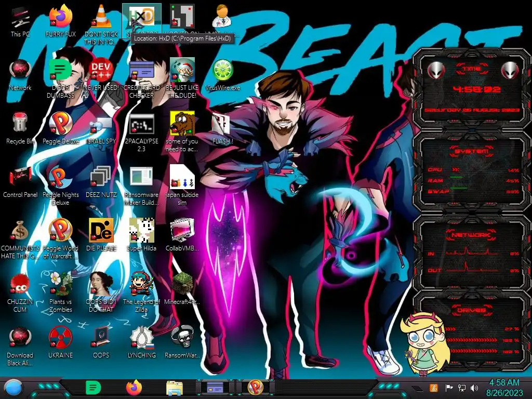Click the Star Butterfly desktop character

(426, 343)
